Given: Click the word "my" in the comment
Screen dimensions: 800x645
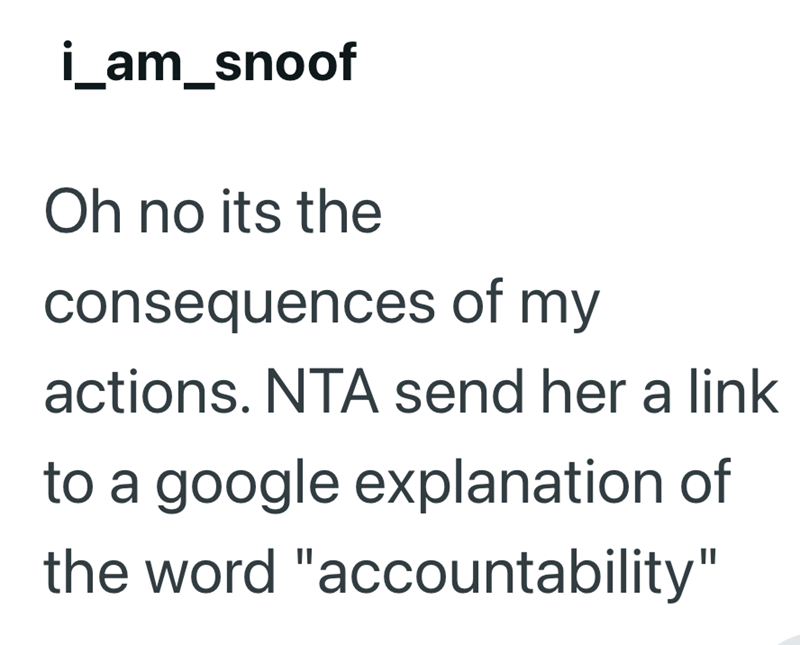Looking at the screenshot, I should (560, 308).
